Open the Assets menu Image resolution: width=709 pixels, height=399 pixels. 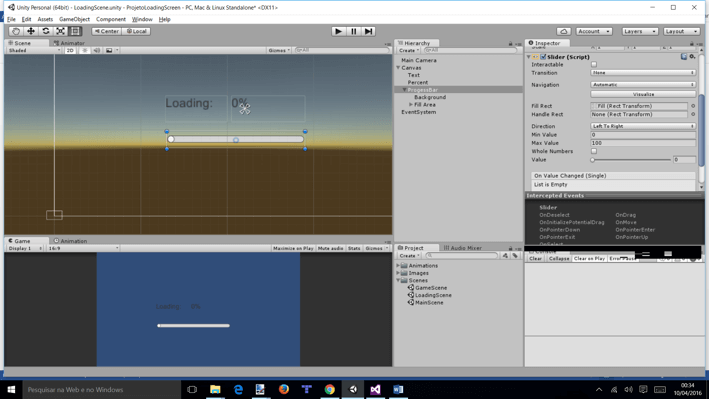coord(45,19)
